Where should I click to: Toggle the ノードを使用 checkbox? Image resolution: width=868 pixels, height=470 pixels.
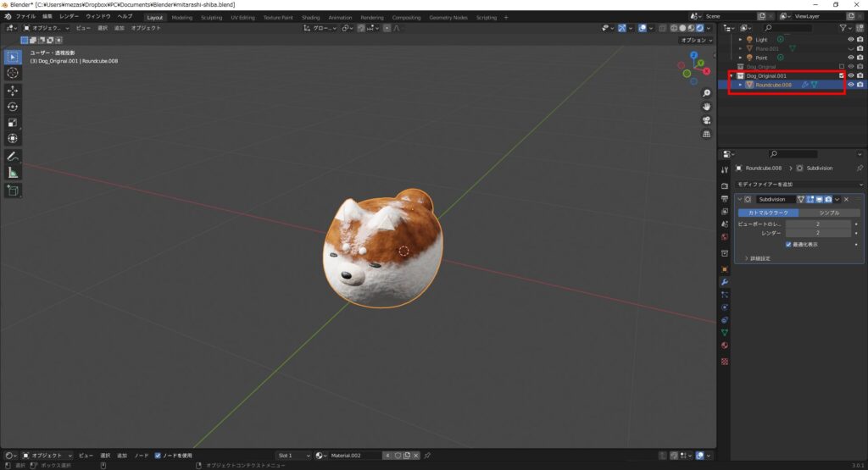click(x=159, y=456)
